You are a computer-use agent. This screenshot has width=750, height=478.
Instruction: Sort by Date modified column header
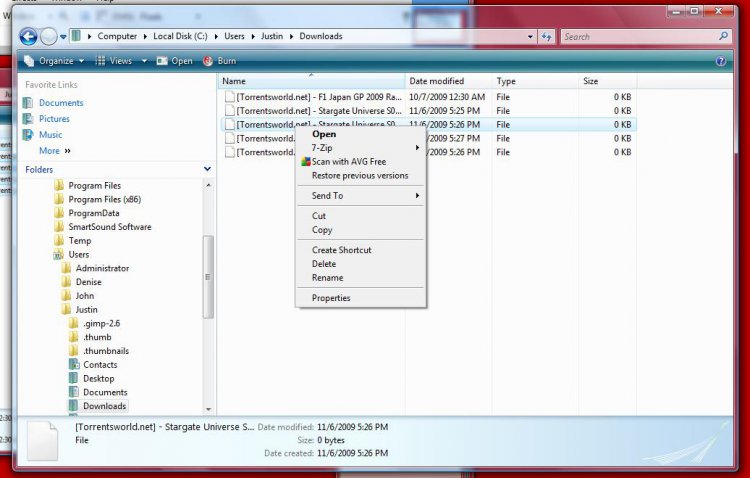pyautogui.click(x=448, y=81)
